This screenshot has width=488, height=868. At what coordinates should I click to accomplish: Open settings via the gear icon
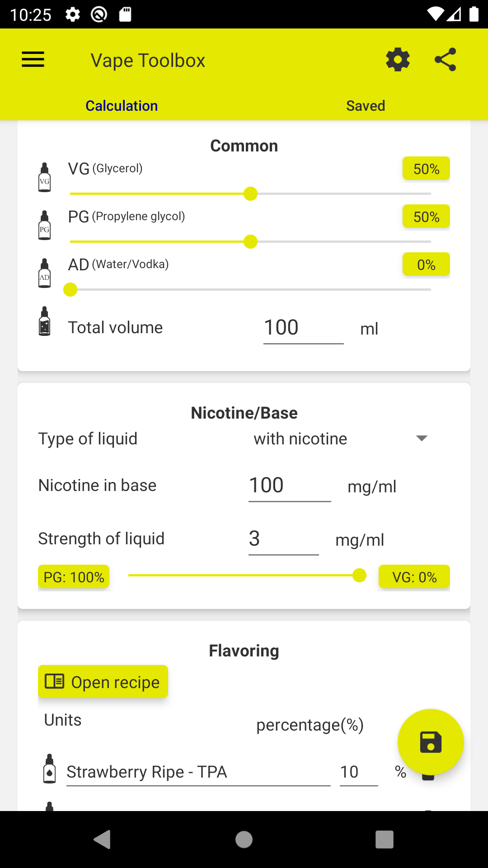(x=398, y=60)
